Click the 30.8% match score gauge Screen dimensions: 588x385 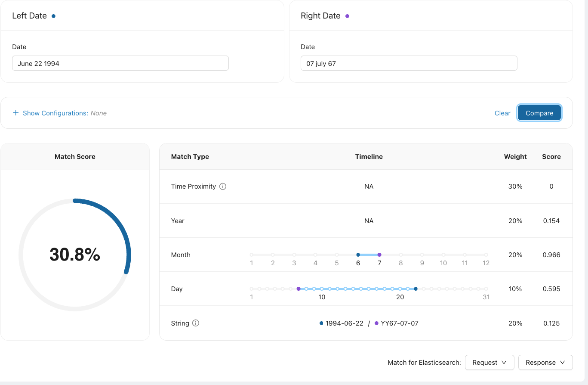coord(75,255)
